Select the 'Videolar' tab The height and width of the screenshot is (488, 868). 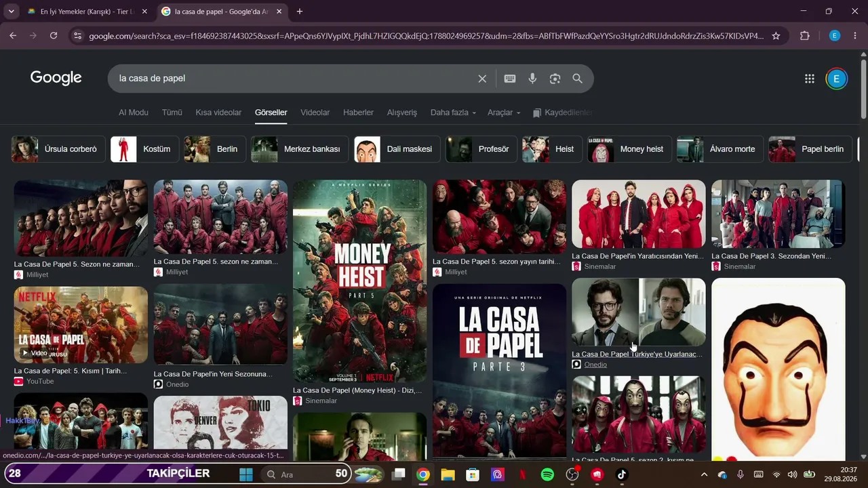pos(315,113)
